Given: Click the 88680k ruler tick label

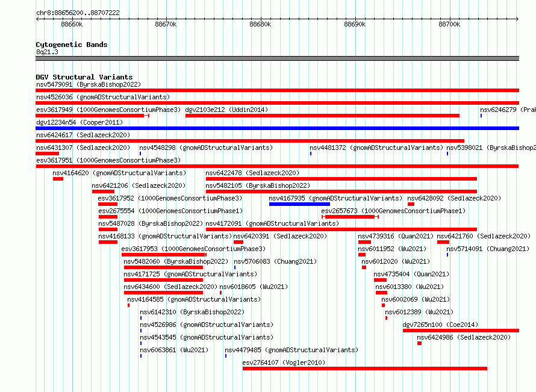Looking at the screenshot, I should (260, 24).
